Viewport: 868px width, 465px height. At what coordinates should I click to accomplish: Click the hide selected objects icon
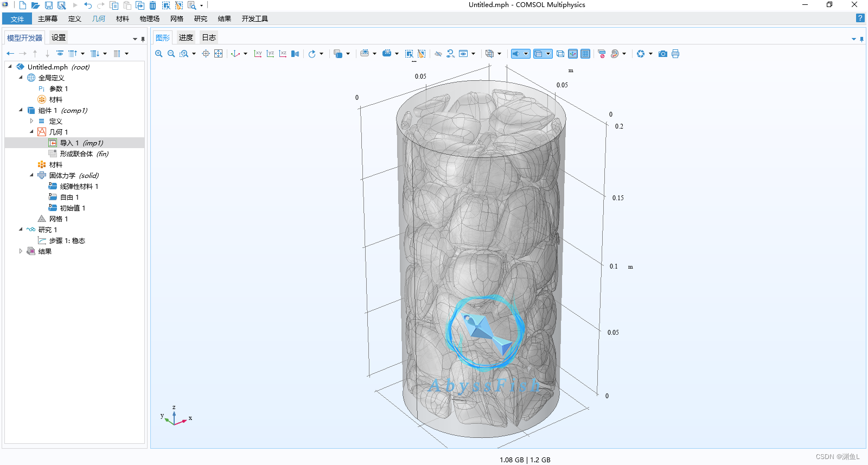coord(438,54)
